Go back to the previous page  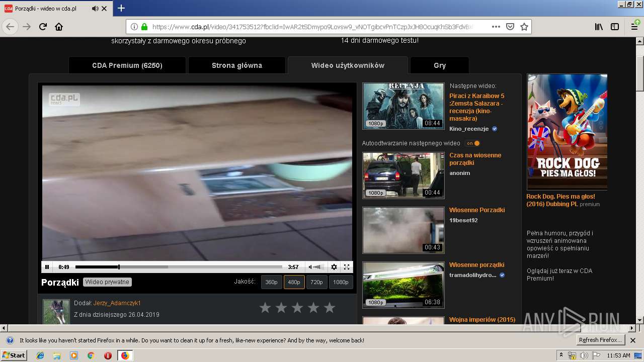(10, 27)
